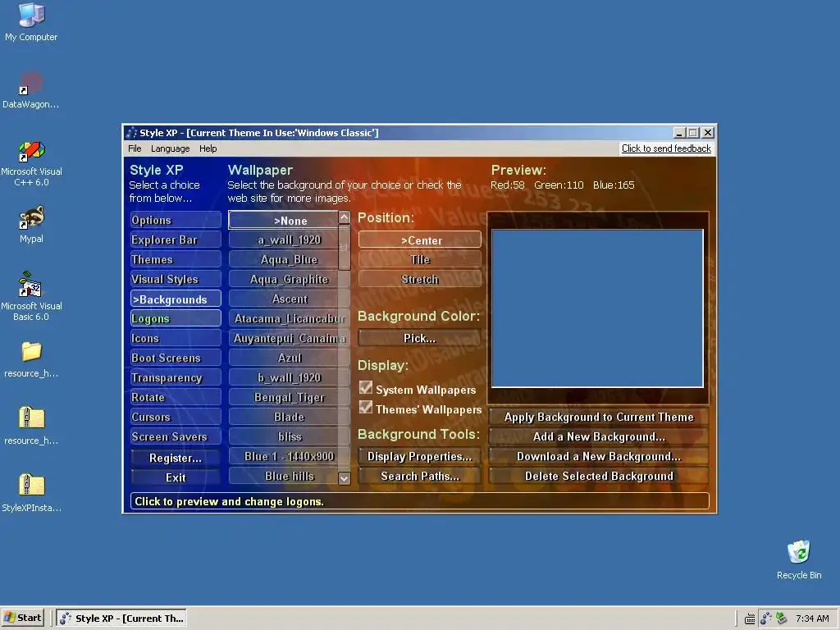
Task: Open the File menu
Action: coord(135,148)
